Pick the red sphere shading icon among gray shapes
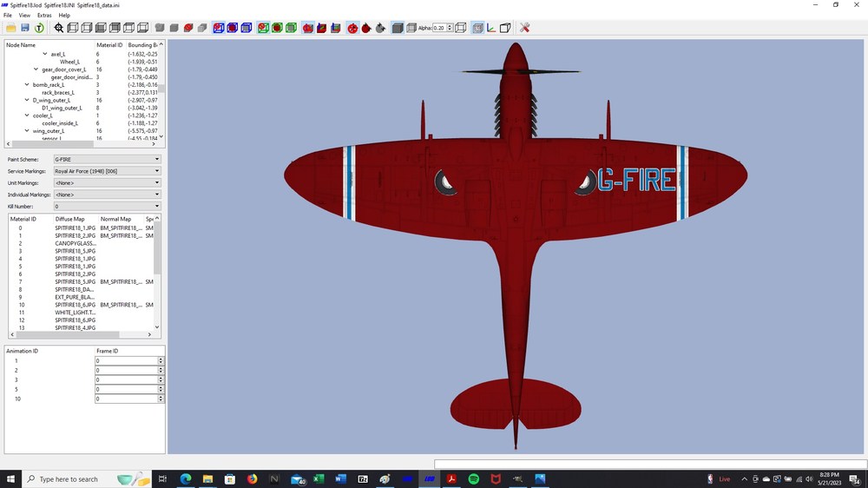868x488 pixels. pos(188,28)
